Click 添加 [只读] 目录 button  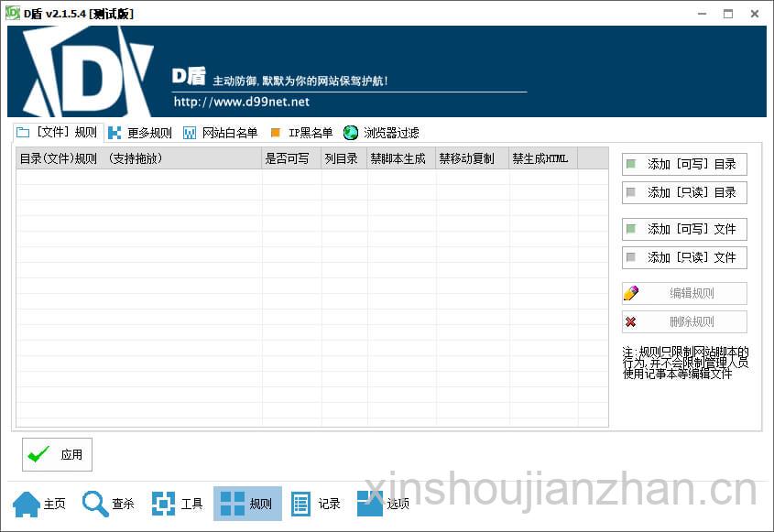684,192
